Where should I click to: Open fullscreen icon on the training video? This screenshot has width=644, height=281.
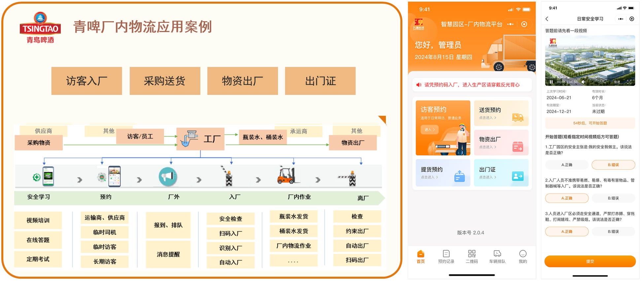pos(629,82)
